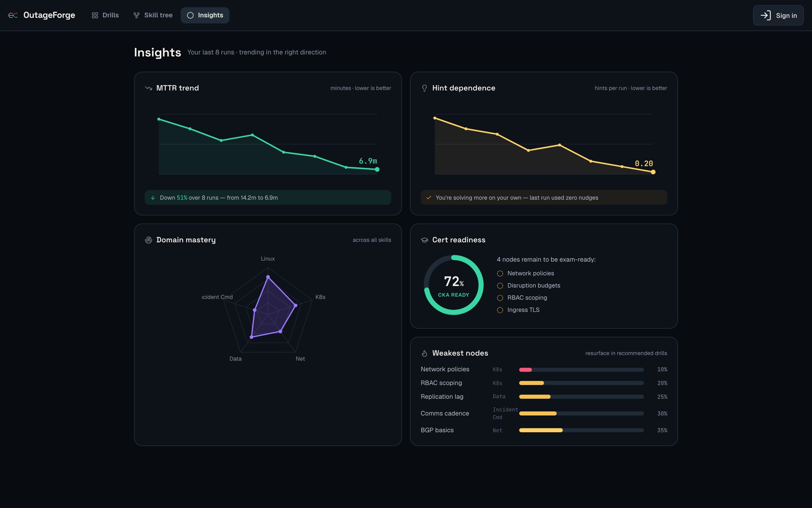Viewport: 812px width, 508px height.
Task: Open the Drills tab
Action: pyautogui.click(x=105, y=15)
